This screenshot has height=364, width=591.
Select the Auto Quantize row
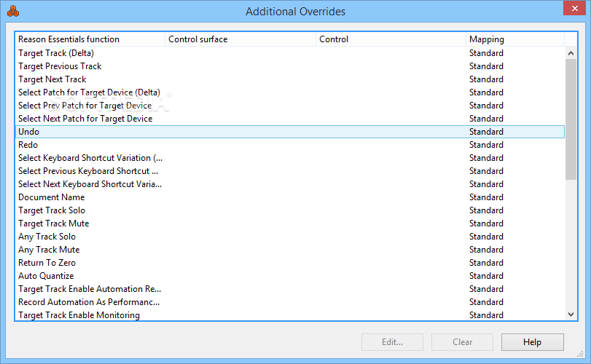tap(290, 276)
